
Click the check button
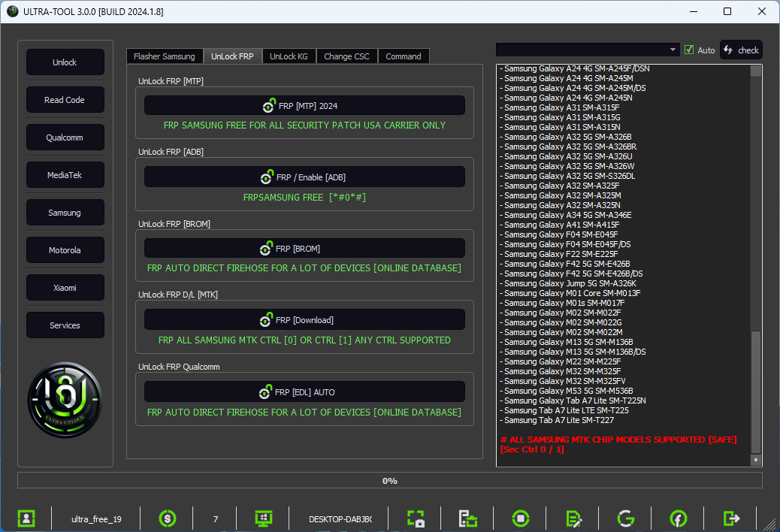(x=741, y=50)
